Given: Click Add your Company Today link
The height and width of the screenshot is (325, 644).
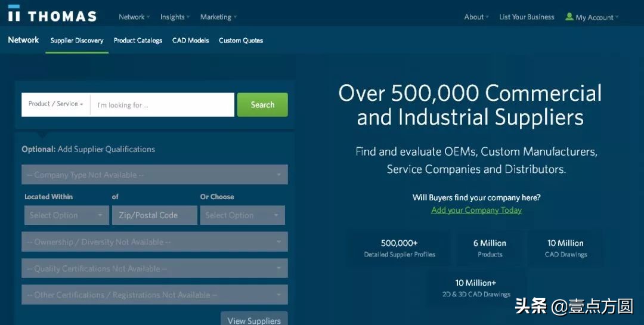Looking at the screenshot, I should point(476,211).
